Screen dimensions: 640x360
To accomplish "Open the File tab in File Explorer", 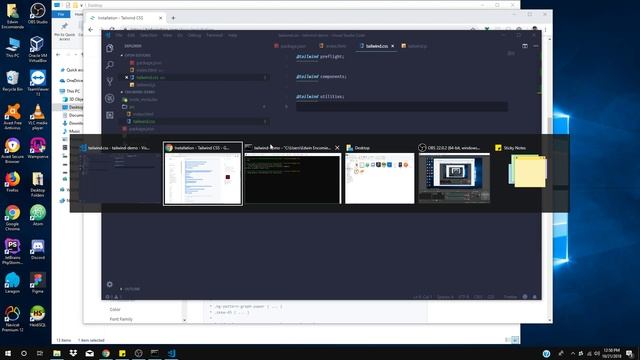I will point(61,14).
